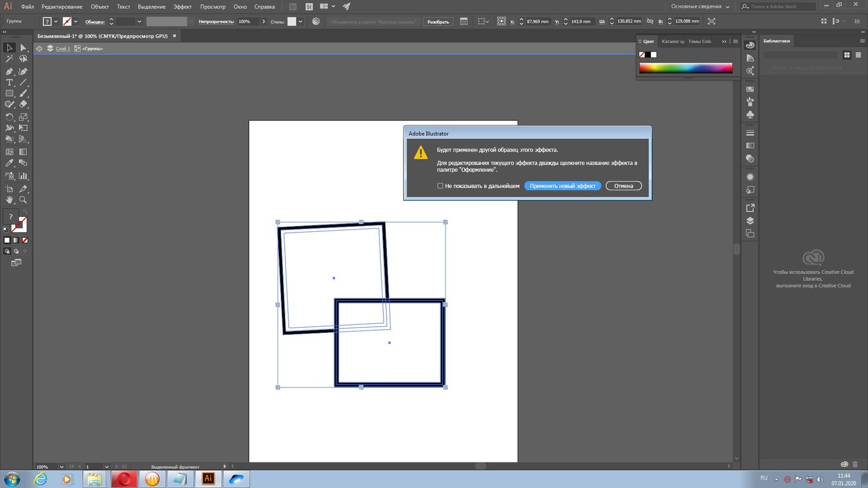Choose the Eyedropper tool
The width and height of the screenshot is (868, 488).
[x=9, y=163]
